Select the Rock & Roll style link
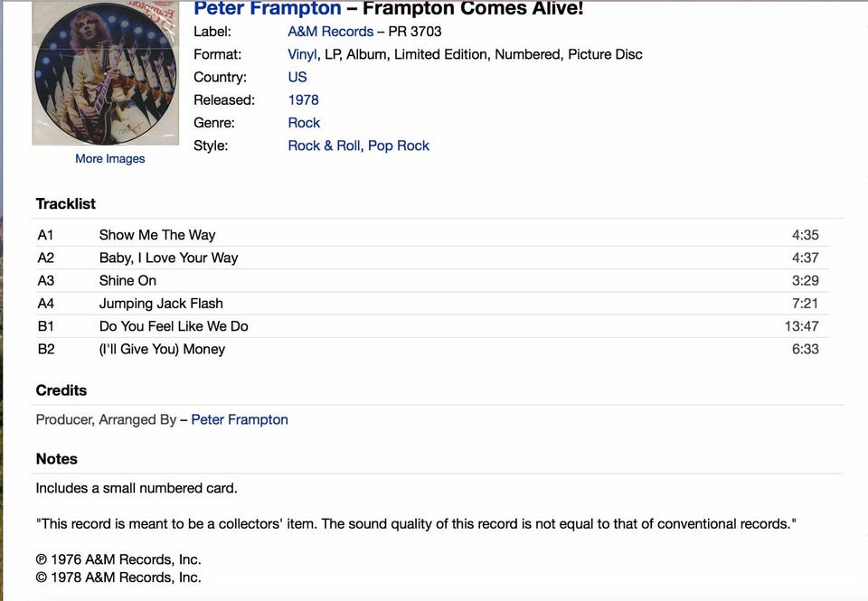 pyautogui.click(x=324, y=146)
